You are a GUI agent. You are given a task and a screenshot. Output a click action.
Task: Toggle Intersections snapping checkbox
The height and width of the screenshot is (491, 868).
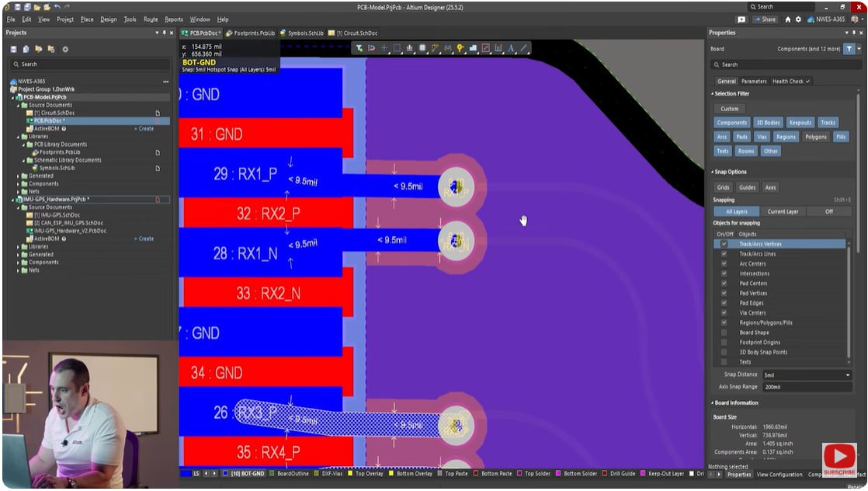coord(724,273)
